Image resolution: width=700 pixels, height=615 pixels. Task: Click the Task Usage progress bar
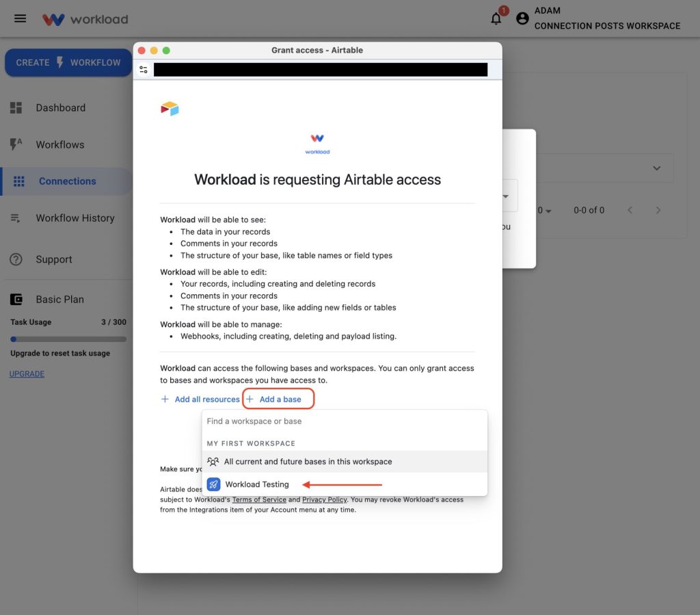point(68,339)
